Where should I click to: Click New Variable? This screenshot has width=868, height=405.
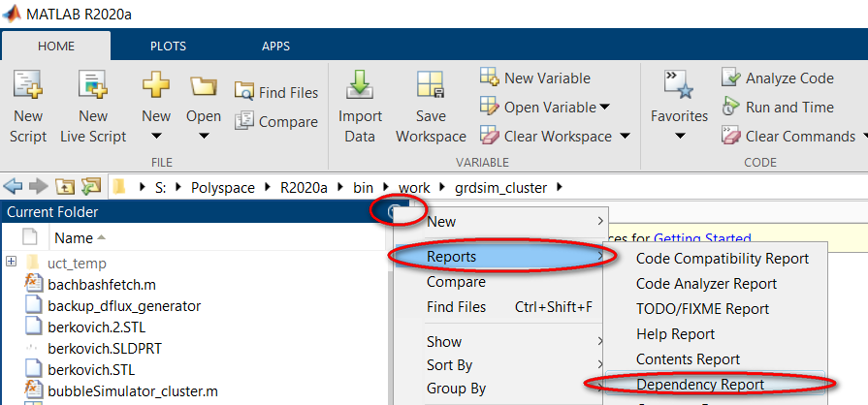tap(534, 78)
